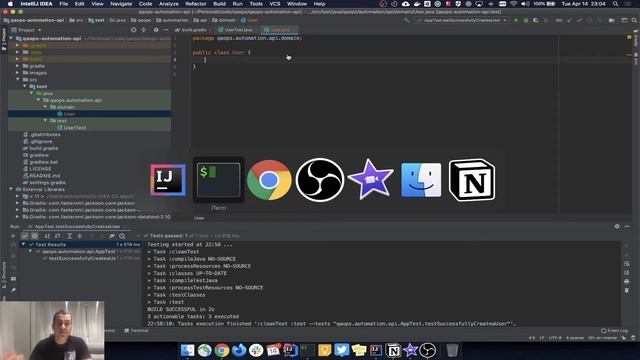This screenshot has height=360, width=640.
Task: Open the Analyze menu
Action: click(x=169, y=4)
